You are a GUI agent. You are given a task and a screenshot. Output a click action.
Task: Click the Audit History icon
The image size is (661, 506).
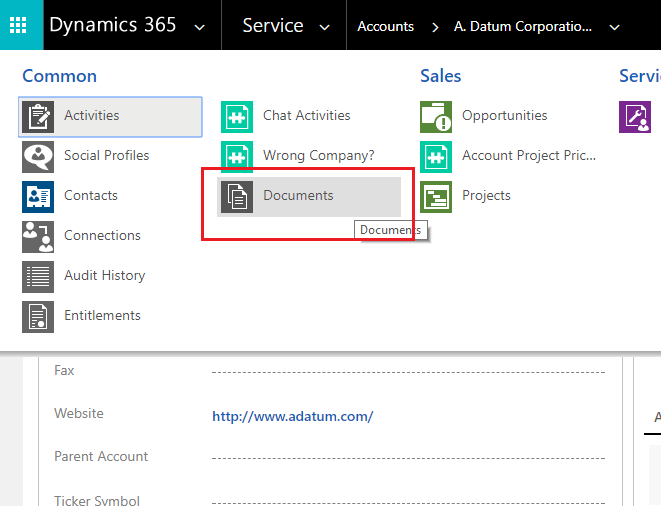(38, 276)
